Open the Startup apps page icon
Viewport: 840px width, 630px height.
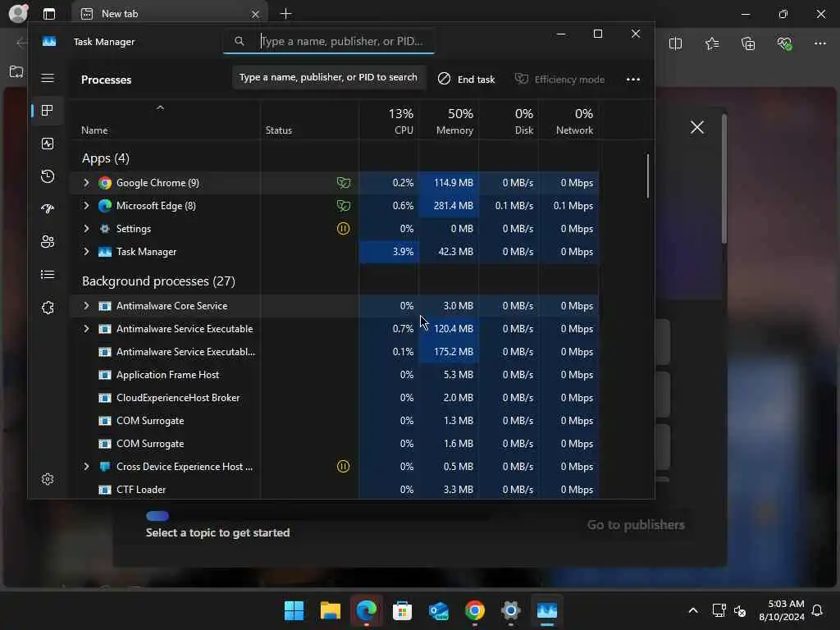pyautogui.click(x=48, y=209)
